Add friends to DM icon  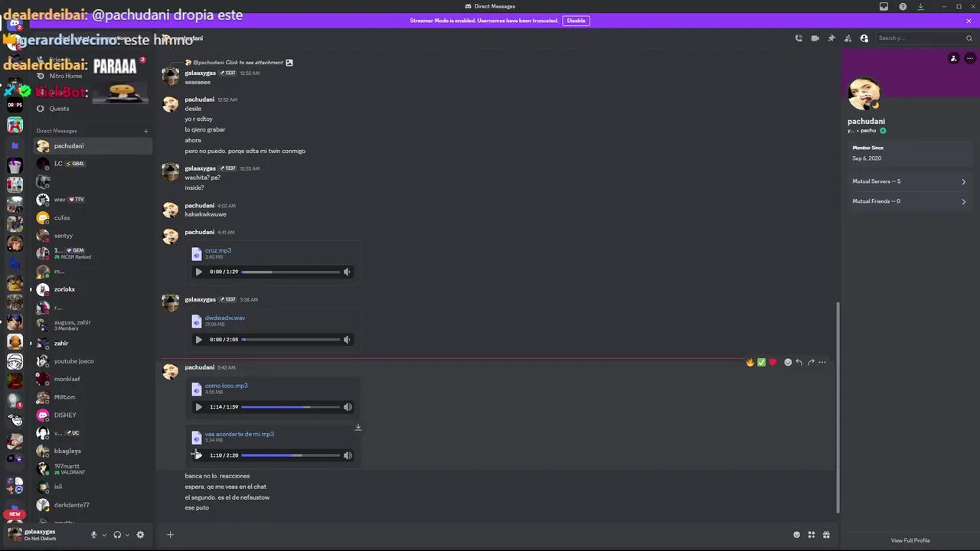(x=848, y=38)
